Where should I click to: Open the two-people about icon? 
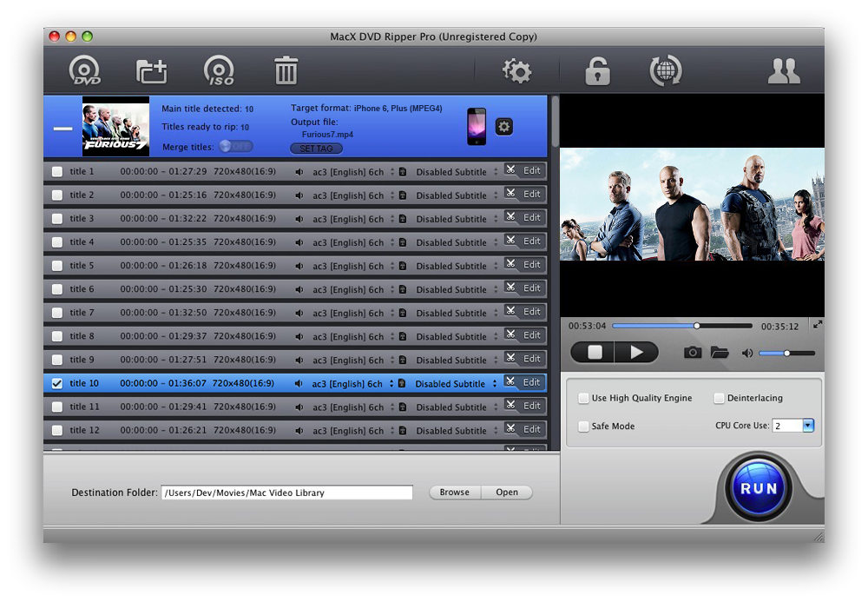pyautogui.click(x=784, y=71)
